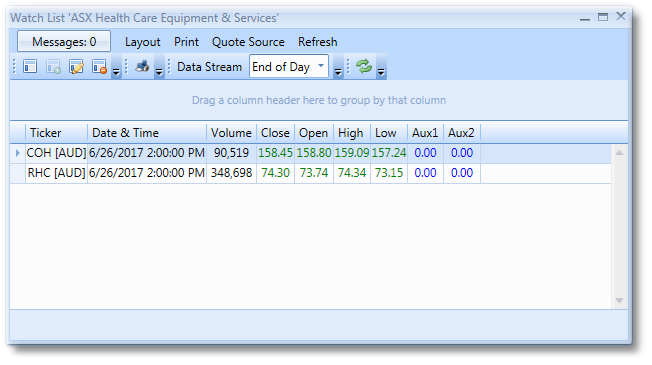Click the Close column header
Viewport: 652px width, 365px height.
click(275, 133)
